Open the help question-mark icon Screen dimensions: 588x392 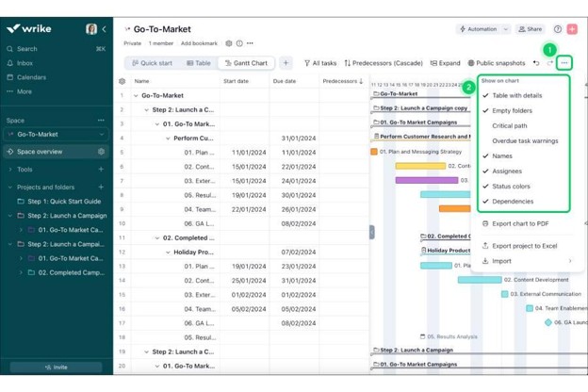tap(558, 29)
